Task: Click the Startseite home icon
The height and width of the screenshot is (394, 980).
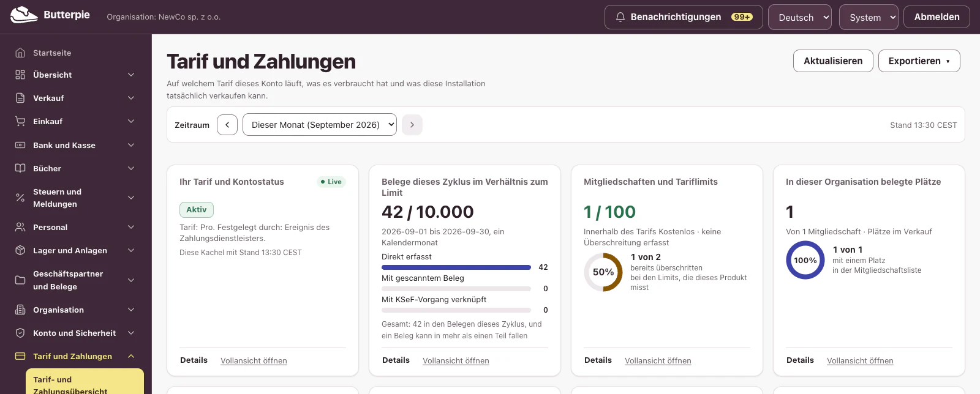Action: 20,53
